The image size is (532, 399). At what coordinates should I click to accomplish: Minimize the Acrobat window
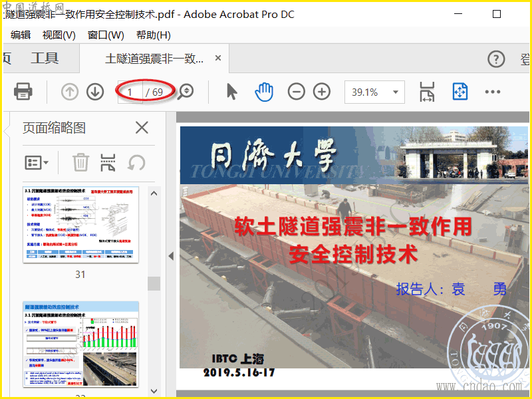coord(458,14)
